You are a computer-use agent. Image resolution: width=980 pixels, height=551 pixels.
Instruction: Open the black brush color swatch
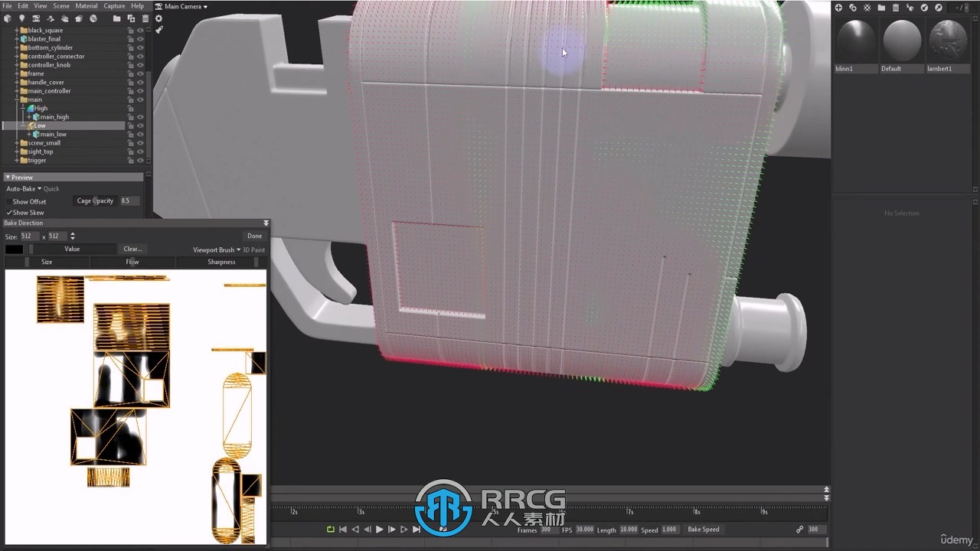click(x=15, y=249)
